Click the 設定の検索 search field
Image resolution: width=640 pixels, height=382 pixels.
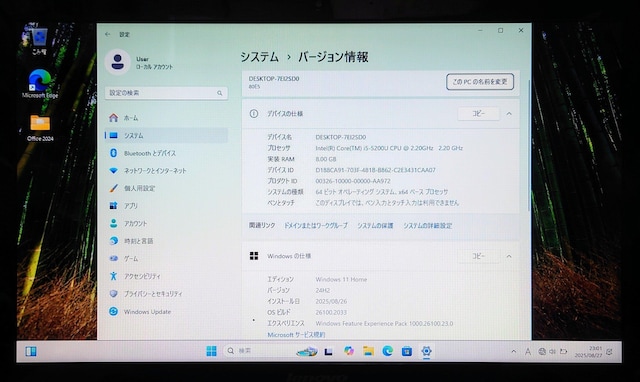click(166, 93)
